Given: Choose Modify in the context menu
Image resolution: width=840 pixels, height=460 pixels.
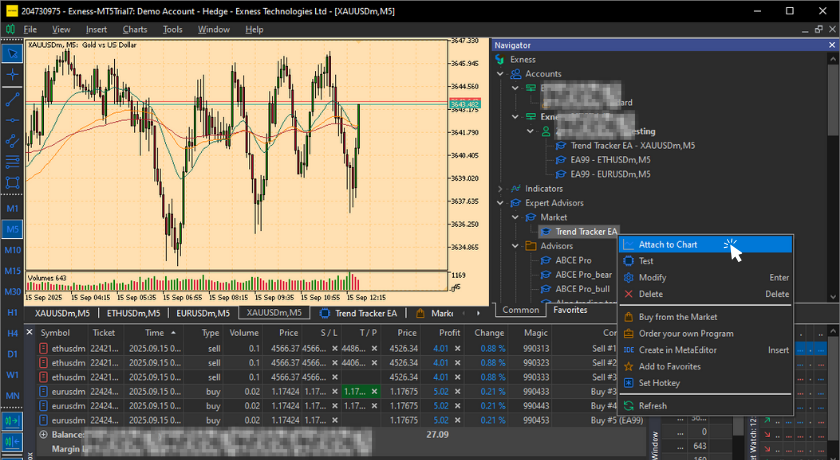Looking at the screenshot, I should pyautogui.click(x=705, y=277).
